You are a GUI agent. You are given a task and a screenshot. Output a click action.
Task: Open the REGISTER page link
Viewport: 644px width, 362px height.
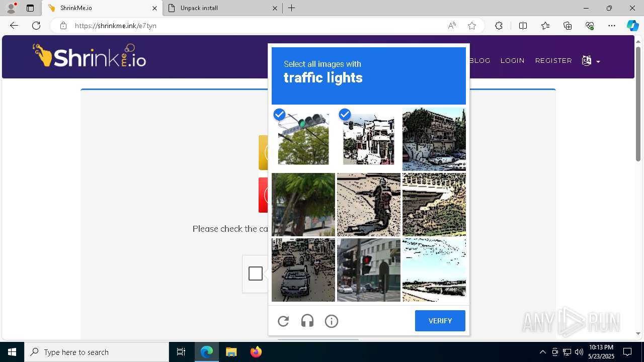[553, 60]
